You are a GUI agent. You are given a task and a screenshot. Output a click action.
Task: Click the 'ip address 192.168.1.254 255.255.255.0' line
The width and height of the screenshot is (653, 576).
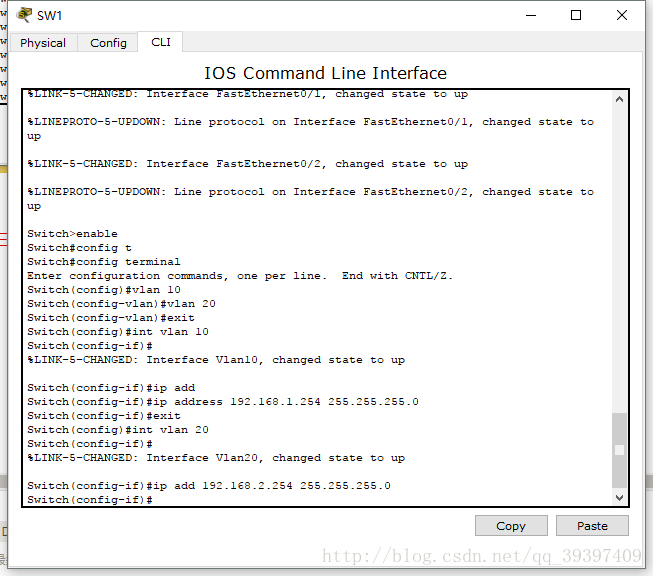pos(223,401)
